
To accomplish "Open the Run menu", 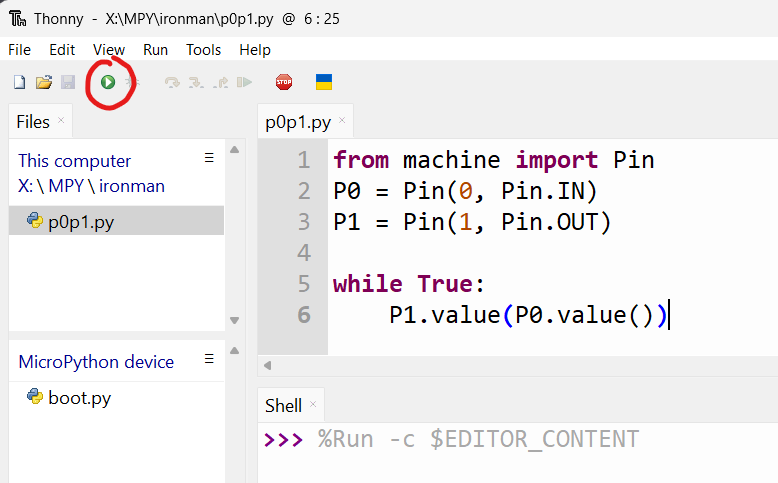I will [x=155, y=49].
